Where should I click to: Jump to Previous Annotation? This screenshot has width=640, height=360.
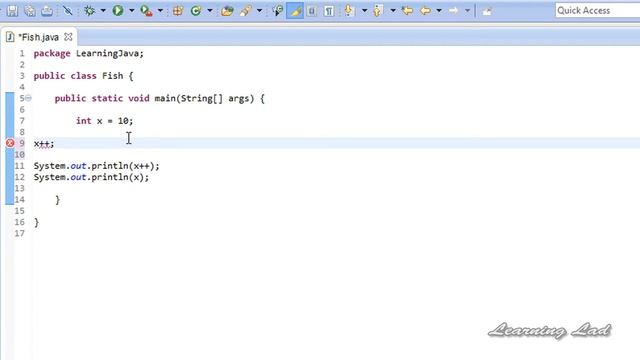pyautogui.click(x=378, y=11)
